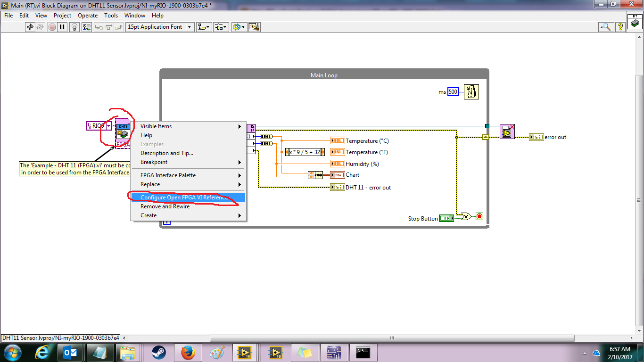
Task: Open Outlook from taskbar
Action: 71,352
